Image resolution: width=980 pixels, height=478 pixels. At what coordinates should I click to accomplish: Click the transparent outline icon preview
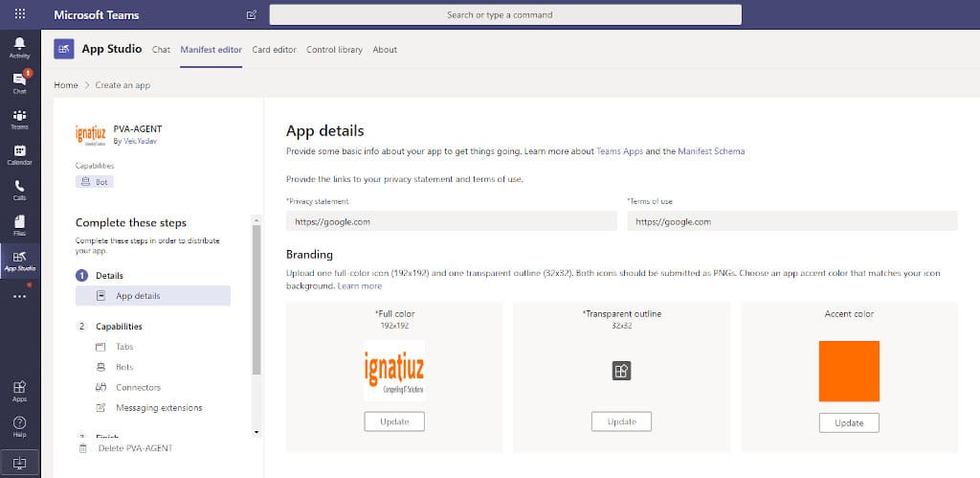(621, 371)
